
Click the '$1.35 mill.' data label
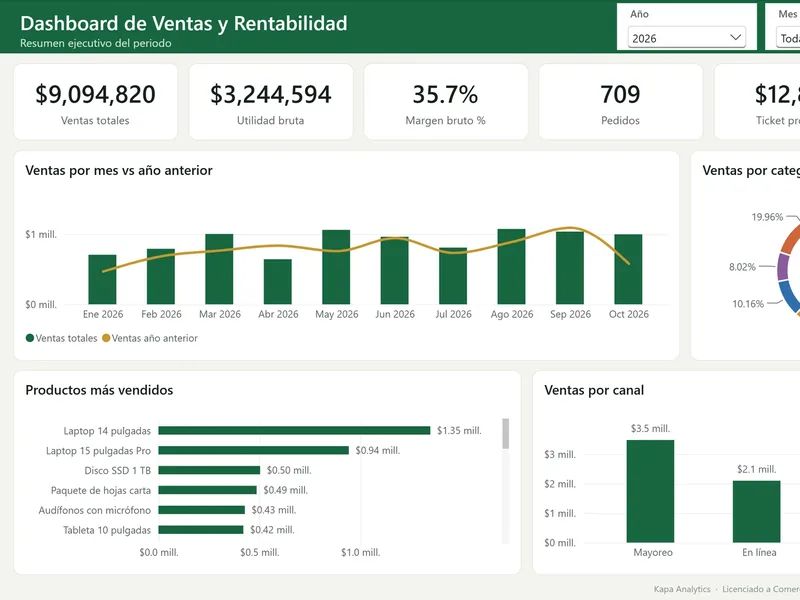459,431
